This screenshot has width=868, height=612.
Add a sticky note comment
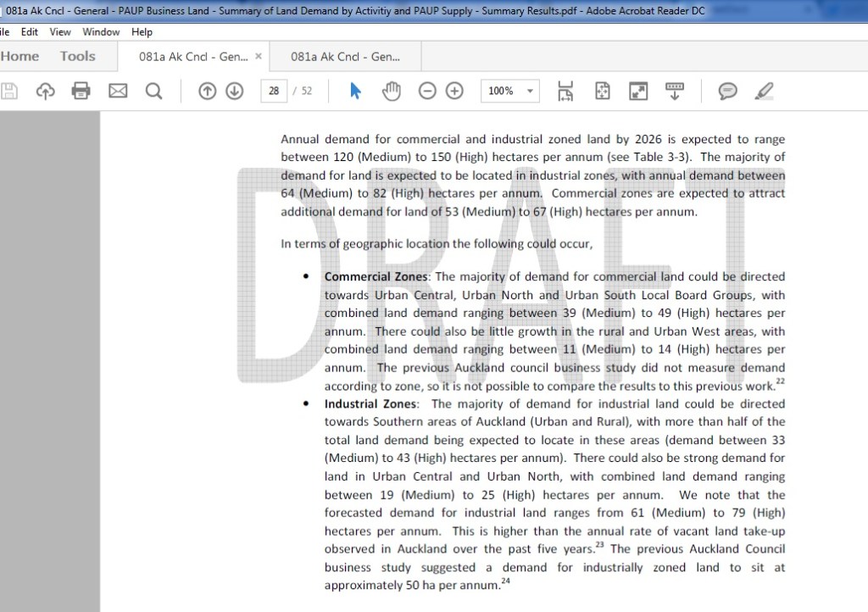coord(727,91)
